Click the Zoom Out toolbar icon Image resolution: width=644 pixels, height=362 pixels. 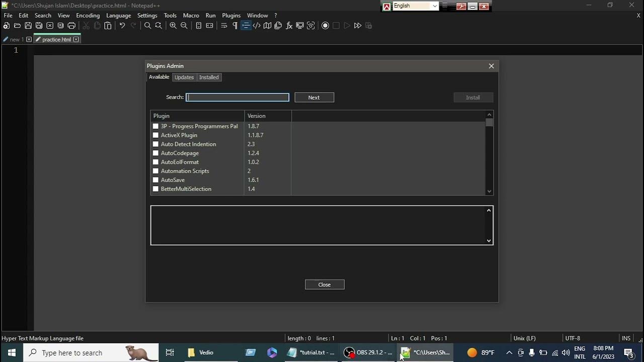click(184, 26)
